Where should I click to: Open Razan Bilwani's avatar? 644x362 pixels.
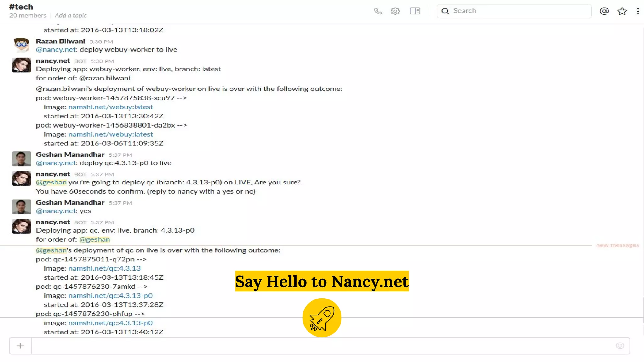pos(21,45)
